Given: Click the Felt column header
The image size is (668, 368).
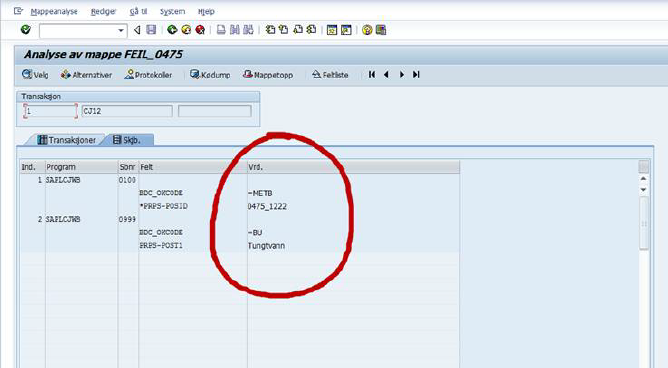Looking at the screenshot, I should (x=193, y=167).
